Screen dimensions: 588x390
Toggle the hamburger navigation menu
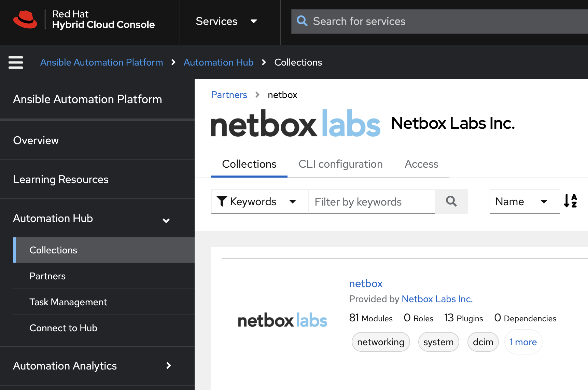click(16, 62)
